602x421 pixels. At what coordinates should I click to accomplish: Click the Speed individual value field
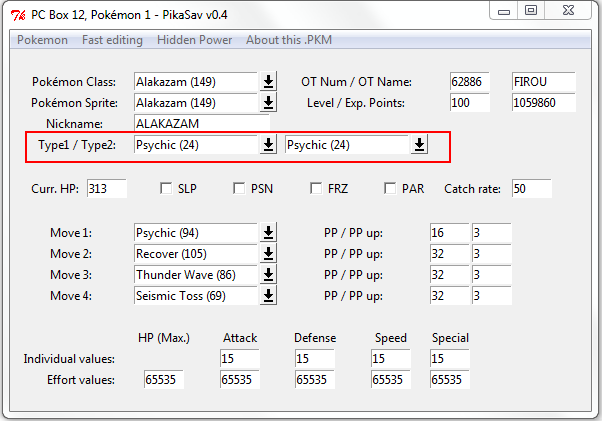tap(391, 358)
